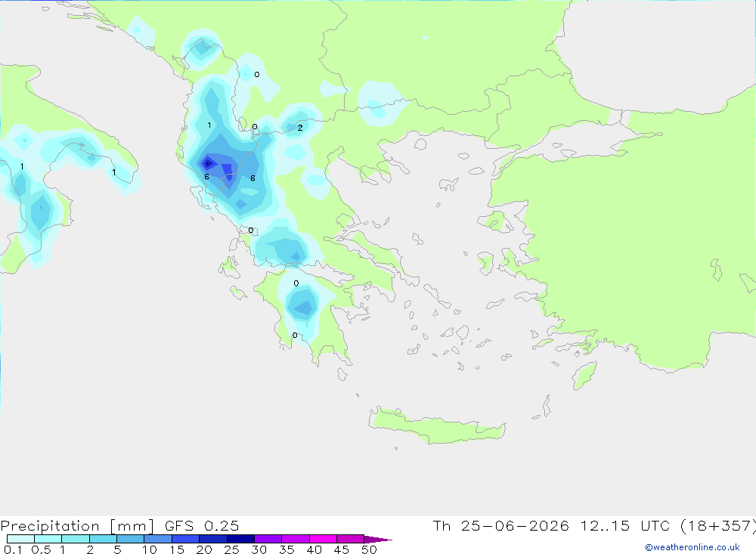
Task: Click the legend tick label "35"
Action: tap(287, 549)
